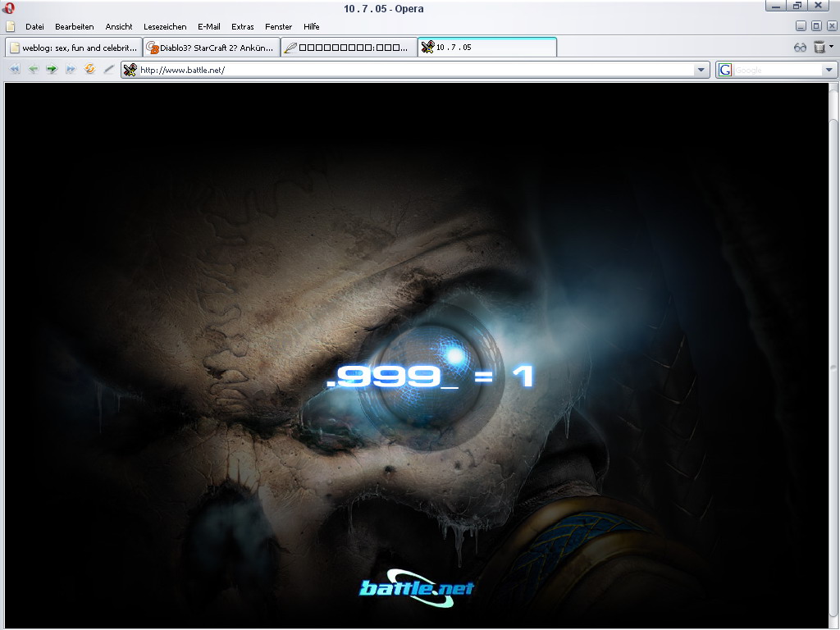This screenshot has width=840, height=630.
Task: Open the Lesezeichen menu
Action: pyautogui.click(x=165, y=26)
